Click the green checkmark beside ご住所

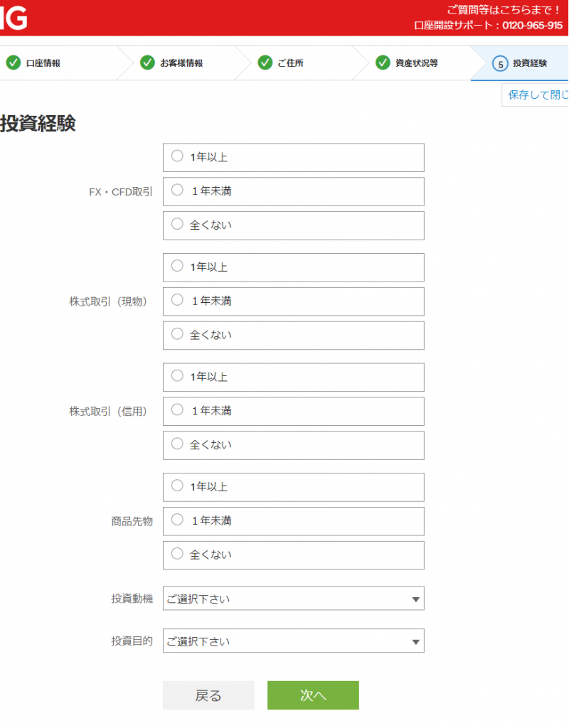coord(265,63)
